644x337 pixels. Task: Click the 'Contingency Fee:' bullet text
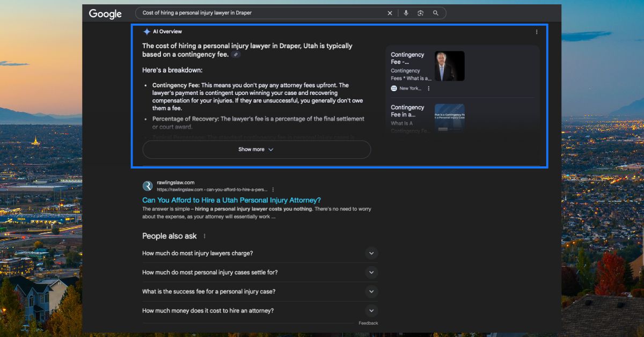(176, 85)
